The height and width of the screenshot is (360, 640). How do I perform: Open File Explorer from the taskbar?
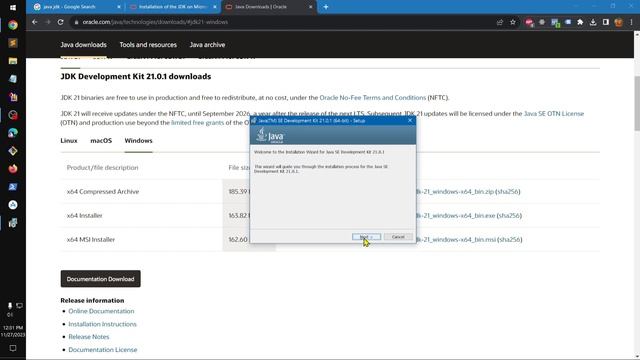13,61
